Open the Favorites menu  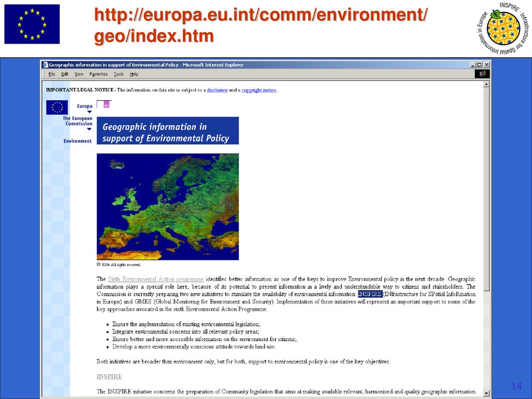coord(98,74)
